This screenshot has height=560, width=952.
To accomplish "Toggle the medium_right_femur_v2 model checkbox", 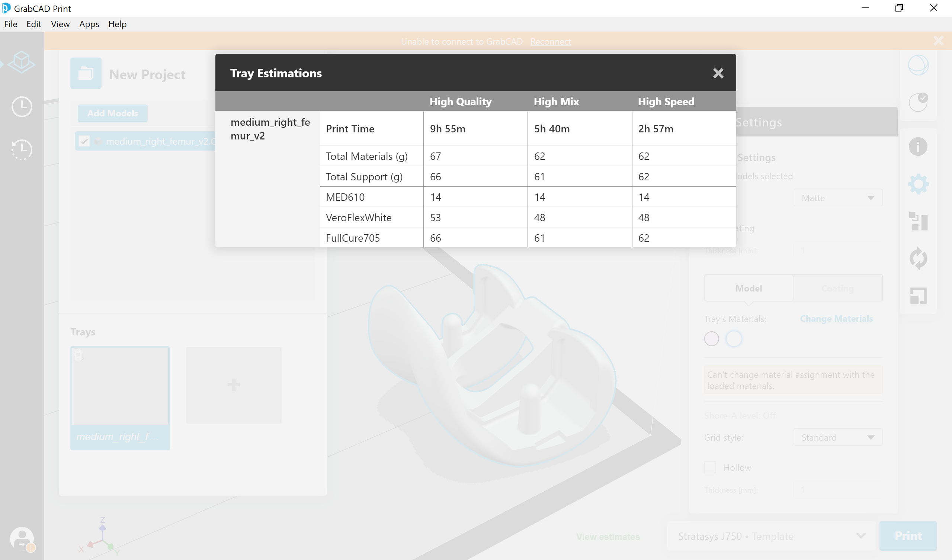I will tap(84, 141).
